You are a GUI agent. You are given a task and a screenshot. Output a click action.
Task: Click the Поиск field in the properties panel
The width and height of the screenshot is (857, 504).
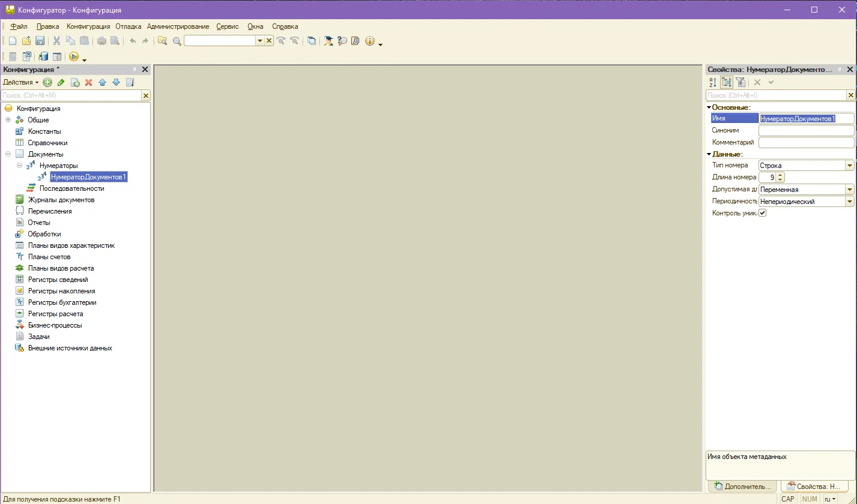click(775, 95)
